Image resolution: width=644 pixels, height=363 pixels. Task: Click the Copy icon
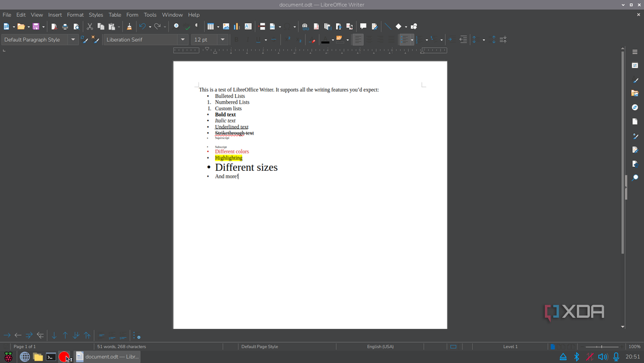[x=100, y=26]
